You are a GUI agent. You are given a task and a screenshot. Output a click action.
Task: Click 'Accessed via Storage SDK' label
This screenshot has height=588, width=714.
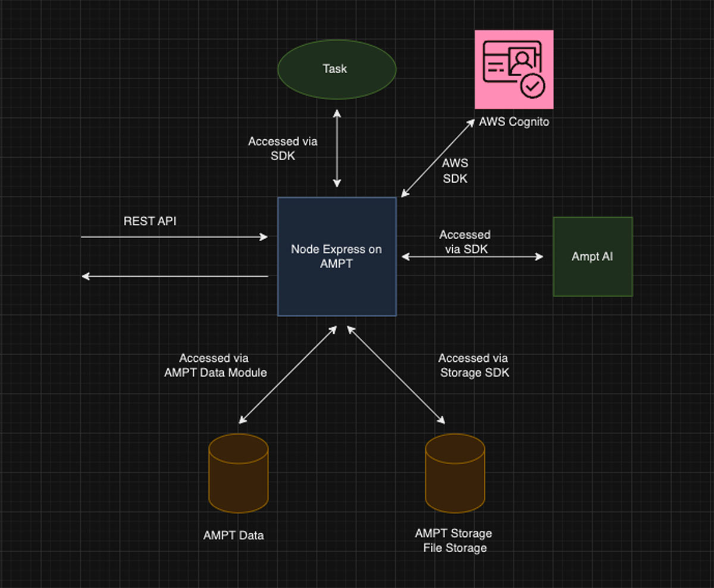click(474, 365)
